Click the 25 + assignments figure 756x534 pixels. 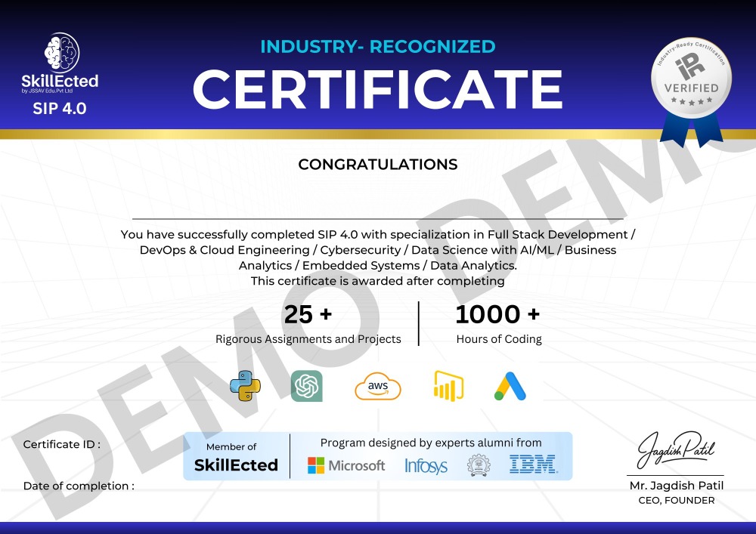(x=307, y=314)
